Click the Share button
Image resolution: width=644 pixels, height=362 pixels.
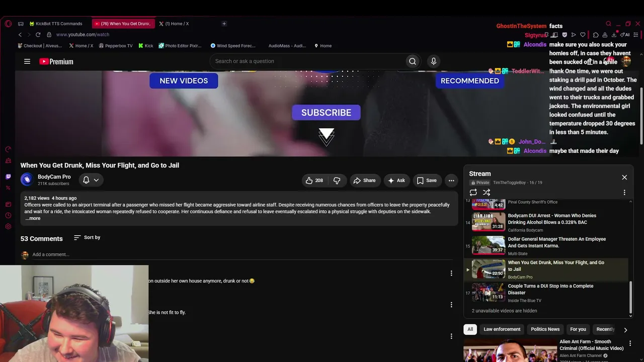[364, 180]
